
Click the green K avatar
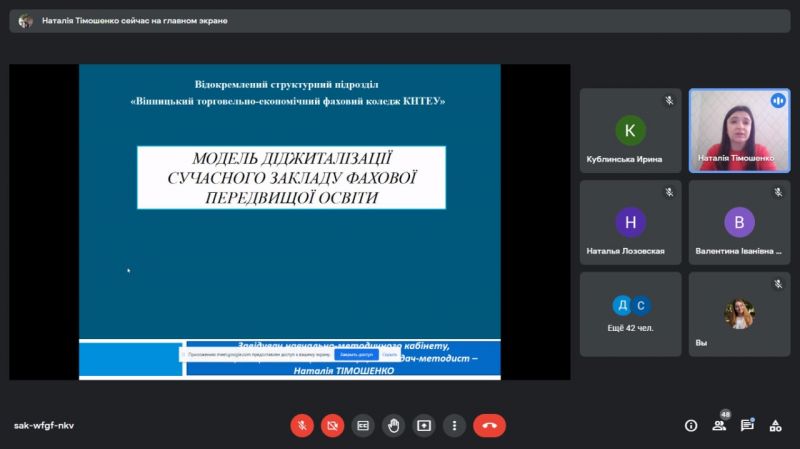[x=630, y=131]
